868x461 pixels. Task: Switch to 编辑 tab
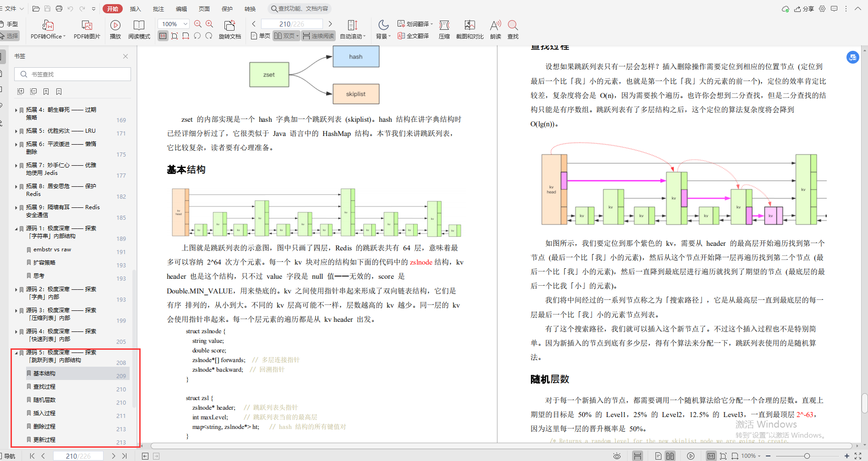click(181, 9)
